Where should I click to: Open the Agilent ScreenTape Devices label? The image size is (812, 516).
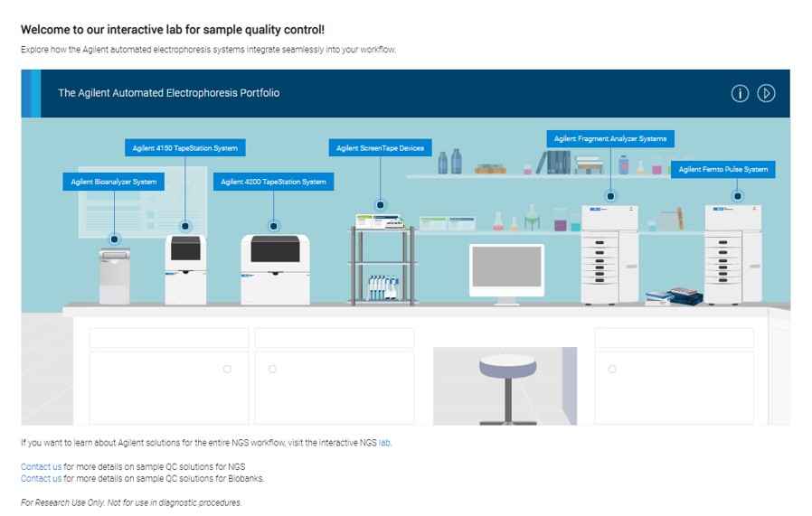[x=380, y=148]
